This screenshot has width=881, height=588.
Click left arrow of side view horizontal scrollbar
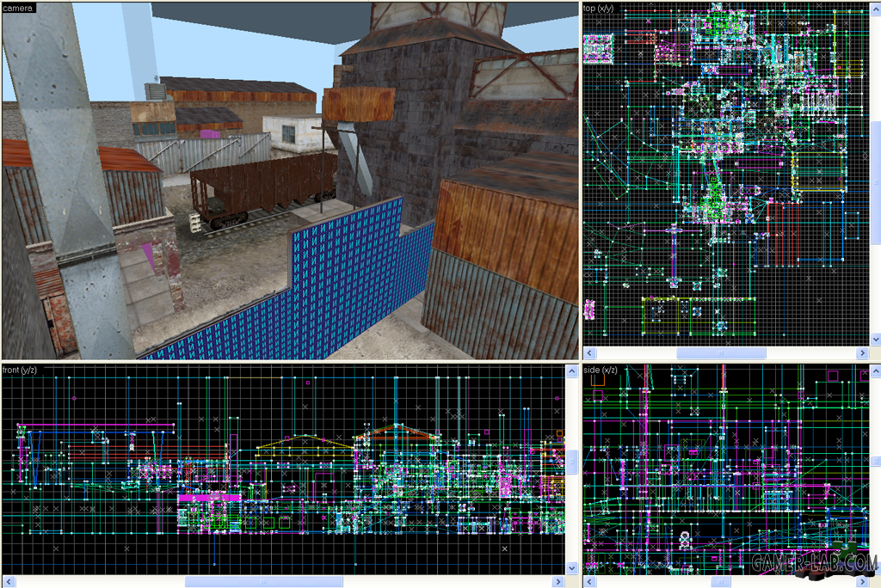click(x=589, y=582)
